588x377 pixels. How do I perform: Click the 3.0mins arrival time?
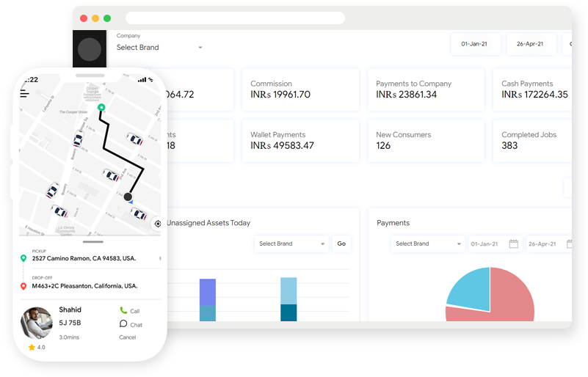pos(69,337)
